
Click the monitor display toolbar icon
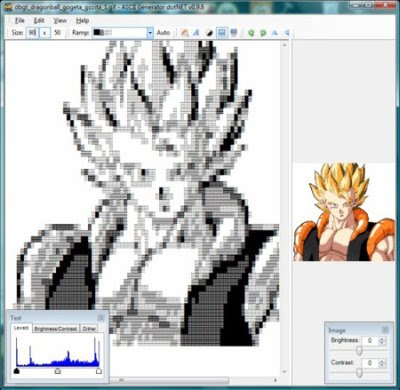pos(234,33)
